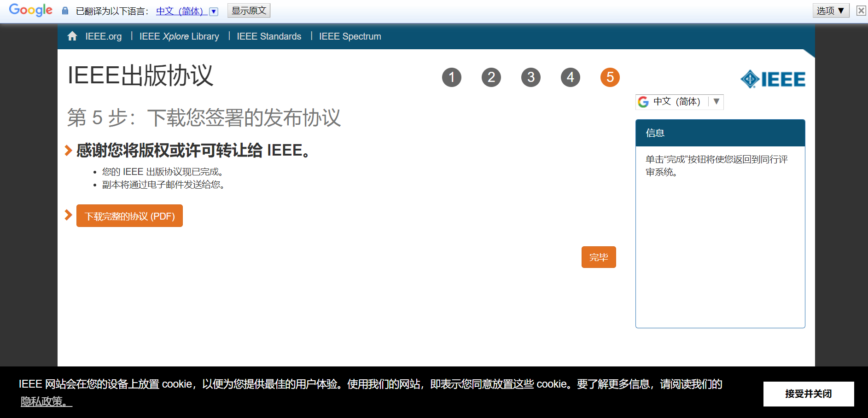Go to step 4 circle
The width and height of the screenshot is (868, 418).
(571, 77)
